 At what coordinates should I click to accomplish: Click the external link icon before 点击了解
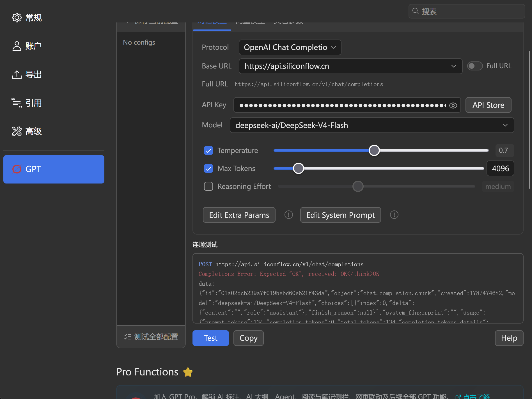(458, 397)
